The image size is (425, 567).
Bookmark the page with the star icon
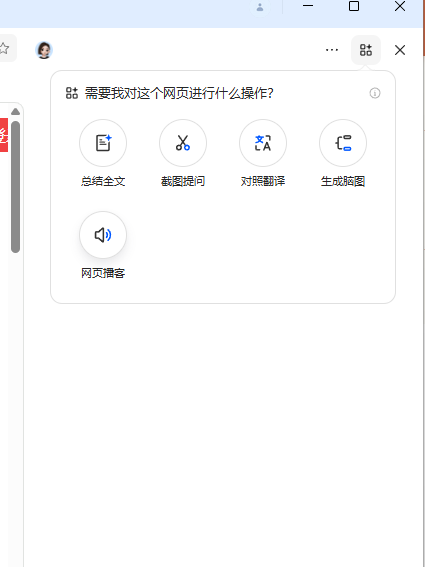point(4,48)
